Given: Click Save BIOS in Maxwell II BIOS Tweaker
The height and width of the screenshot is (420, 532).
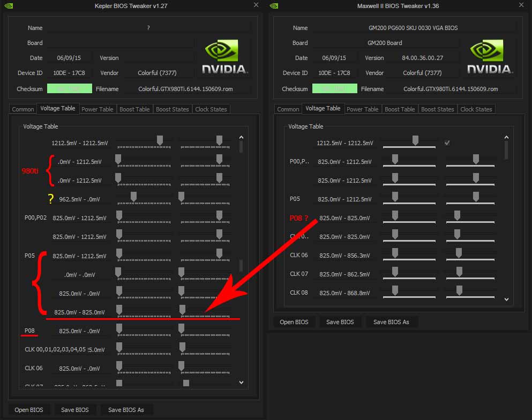Looking at the screenshot, I should tap(340, 322).
